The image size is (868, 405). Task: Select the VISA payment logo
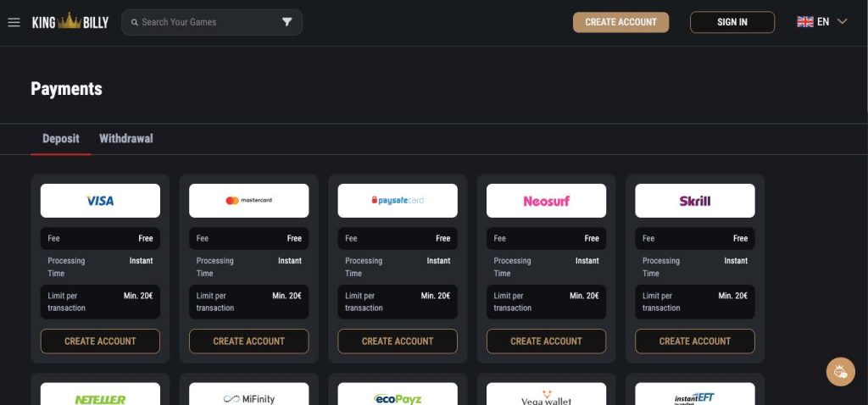coord(100,201)
